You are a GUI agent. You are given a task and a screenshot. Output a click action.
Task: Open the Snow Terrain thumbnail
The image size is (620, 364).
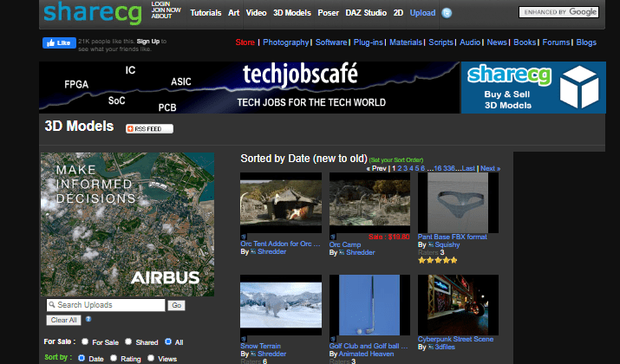click(281, 305)
